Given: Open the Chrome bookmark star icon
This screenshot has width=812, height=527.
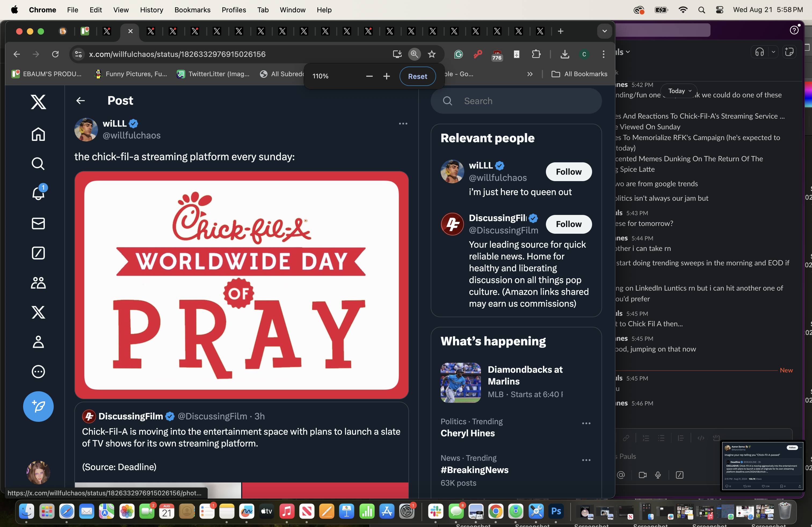Looking at the screenshot, I should [432, 54].
